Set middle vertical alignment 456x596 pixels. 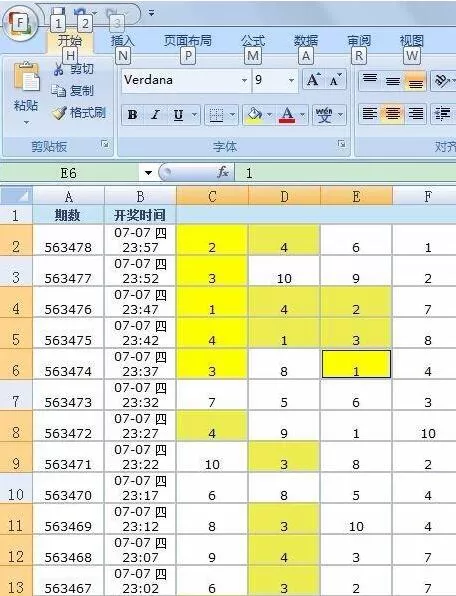point(393,81)
